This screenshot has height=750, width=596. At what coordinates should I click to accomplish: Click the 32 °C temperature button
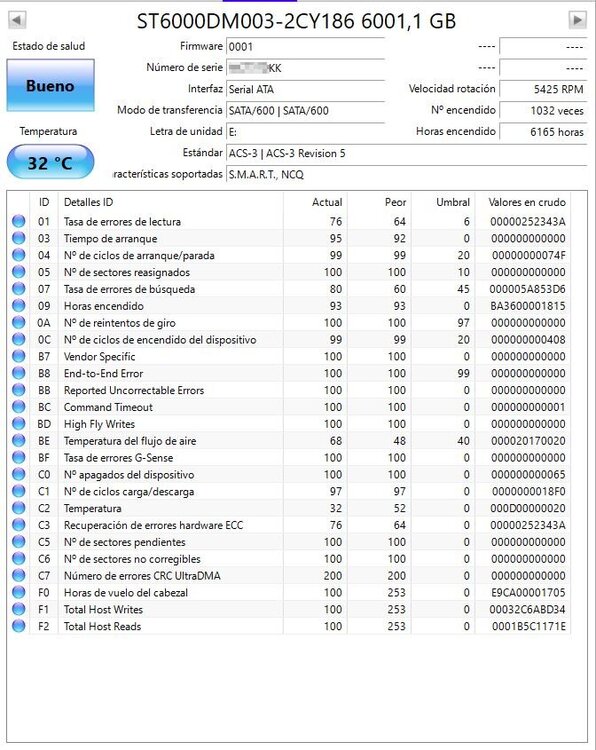click(50, 163)
